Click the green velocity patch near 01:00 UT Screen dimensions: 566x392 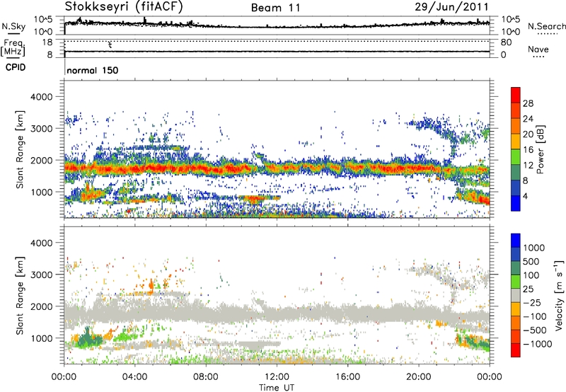pos(88,340)
